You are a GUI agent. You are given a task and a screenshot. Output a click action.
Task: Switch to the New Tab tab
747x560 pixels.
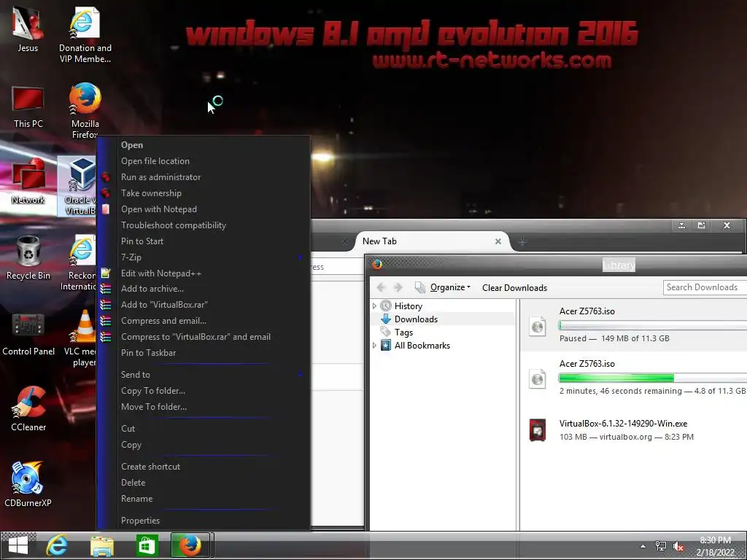tap(429, 241)
